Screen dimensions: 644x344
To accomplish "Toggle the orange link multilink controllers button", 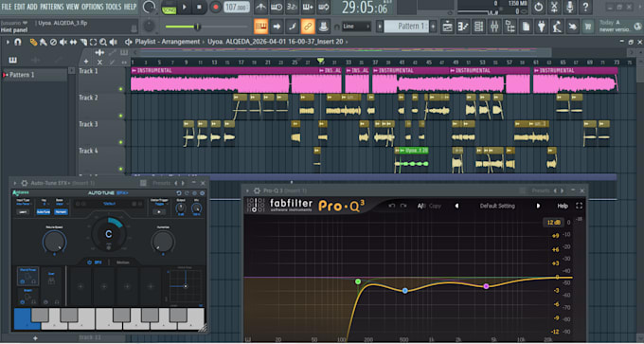I will pos(307,27).
